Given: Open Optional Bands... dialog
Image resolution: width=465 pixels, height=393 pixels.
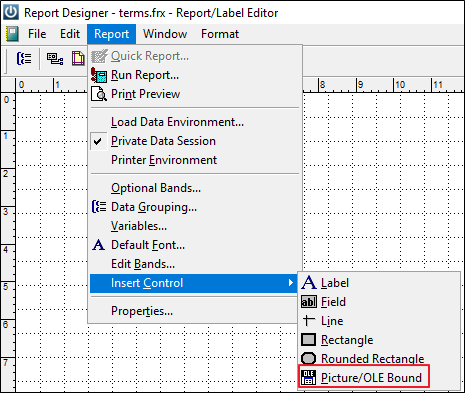Looking at the screenshot, I should [195, 188].
